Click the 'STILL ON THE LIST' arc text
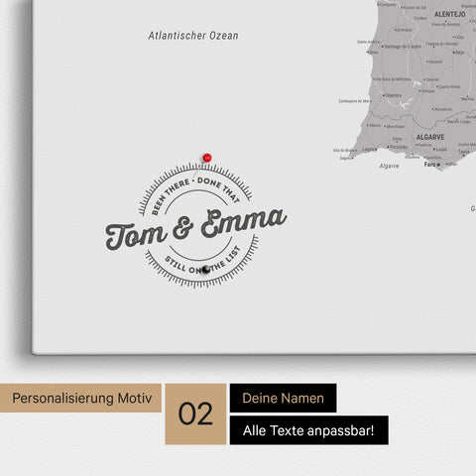 [x=202, y=261]
